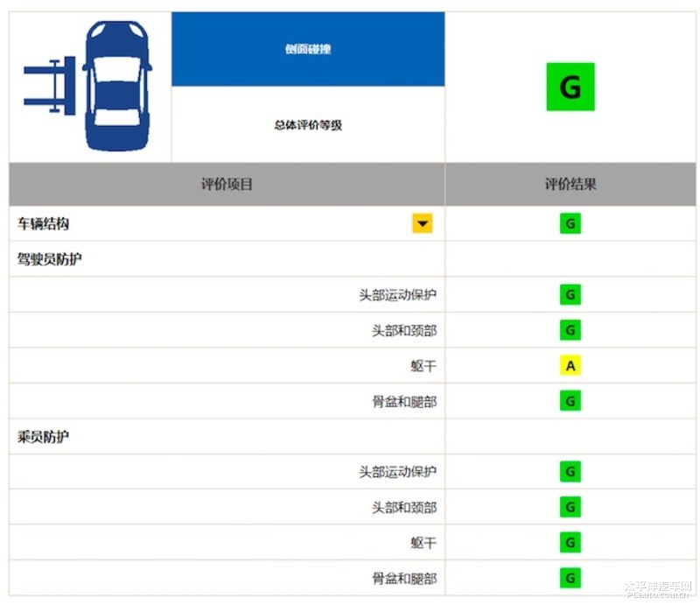The width and height of the screenshot is (700, 605).
Task: Click G badge for driver 头部和颈部
Action: point(570,330)
